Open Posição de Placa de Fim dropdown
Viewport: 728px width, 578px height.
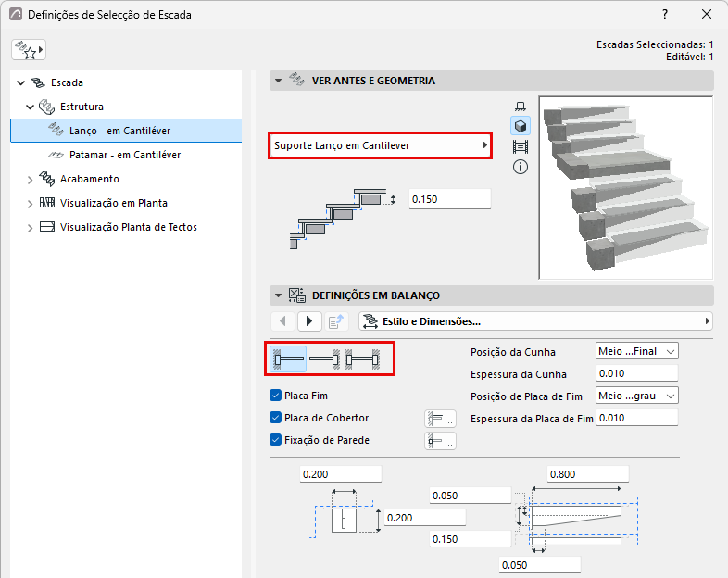(636, 396)
